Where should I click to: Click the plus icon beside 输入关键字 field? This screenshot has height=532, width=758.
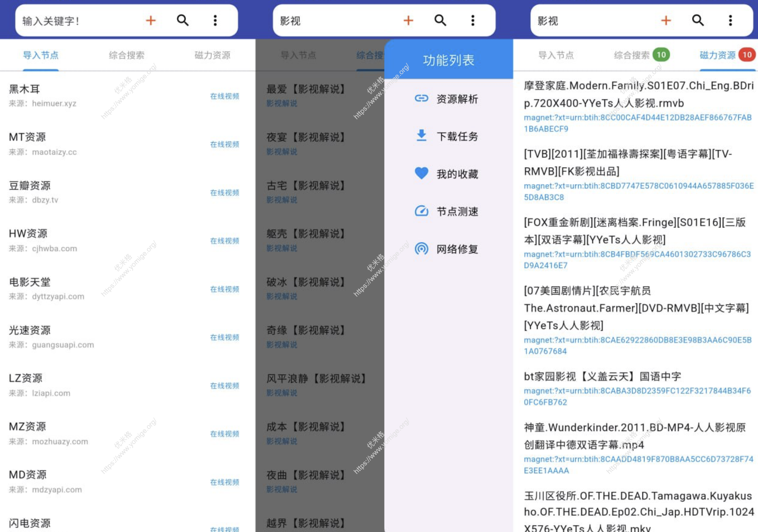pos(151,21)
